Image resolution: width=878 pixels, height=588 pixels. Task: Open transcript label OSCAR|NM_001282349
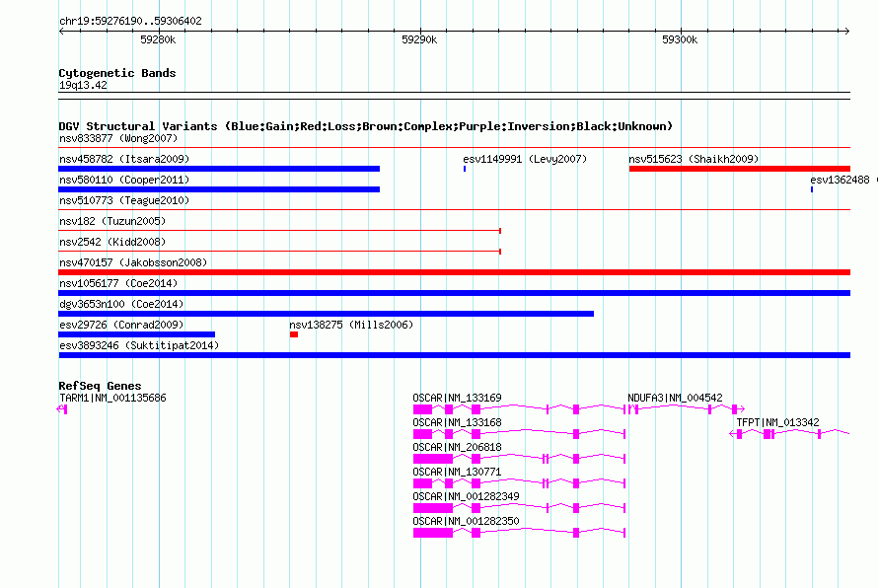pyautogui.click(x=466, y=496)
